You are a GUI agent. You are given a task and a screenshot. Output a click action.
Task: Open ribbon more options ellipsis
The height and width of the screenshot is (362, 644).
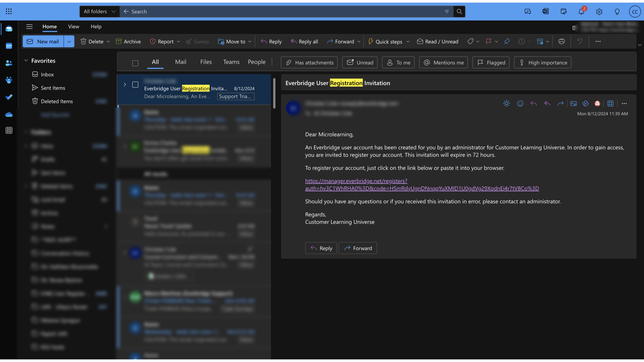click(x=598, y=42)
